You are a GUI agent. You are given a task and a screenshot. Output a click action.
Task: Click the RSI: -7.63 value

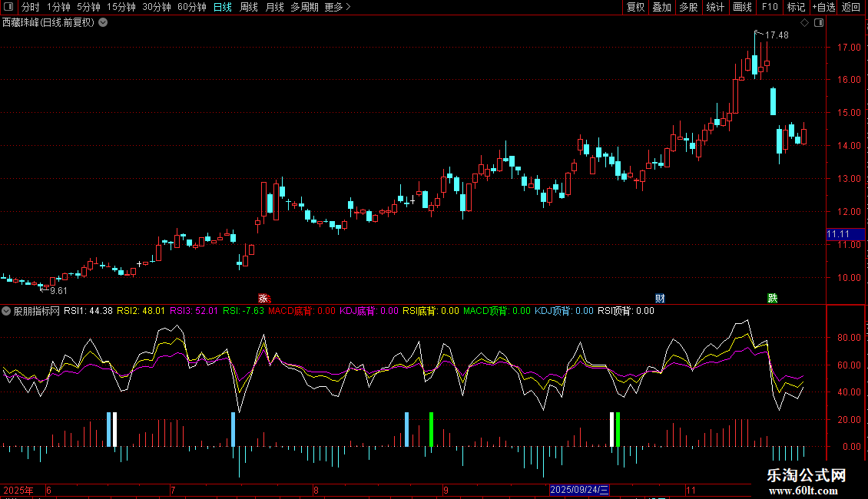tap(244, 311)
